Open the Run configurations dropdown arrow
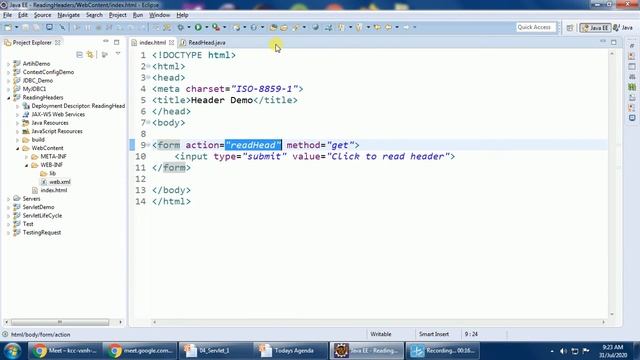 click(207, 27)
